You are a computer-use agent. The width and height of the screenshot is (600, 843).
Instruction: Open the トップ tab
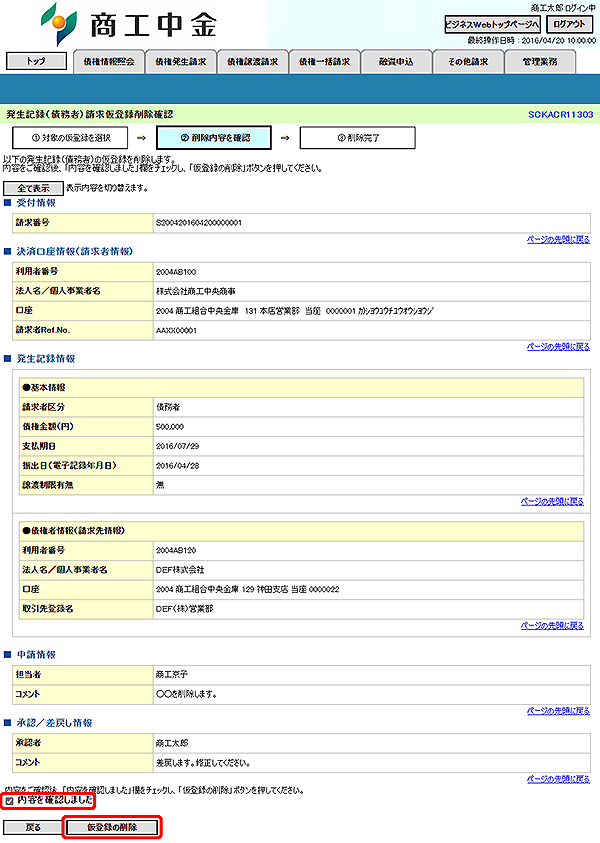tap(37, 61)
